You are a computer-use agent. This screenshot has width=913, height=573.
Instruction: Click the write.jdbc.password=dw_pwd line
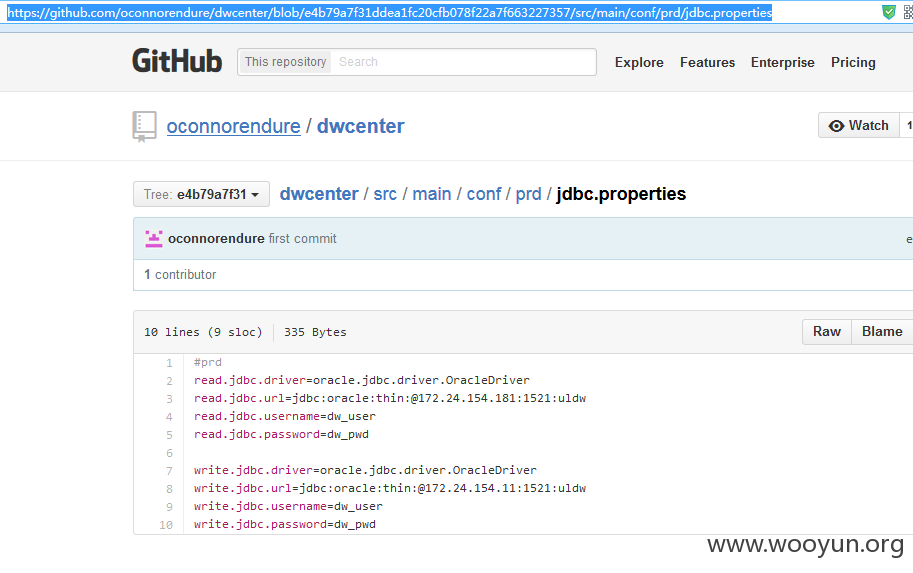[285, 524]
